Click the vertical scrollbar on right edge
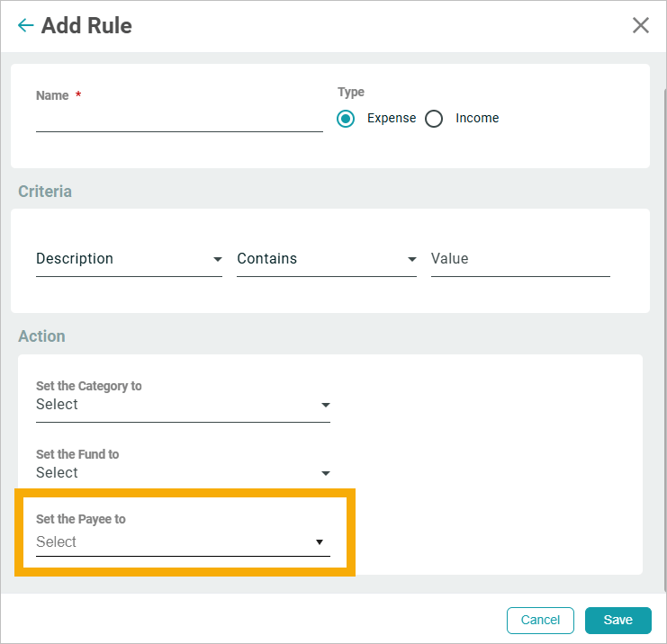The width and height of the screenshot is (667, 644). 665,340
